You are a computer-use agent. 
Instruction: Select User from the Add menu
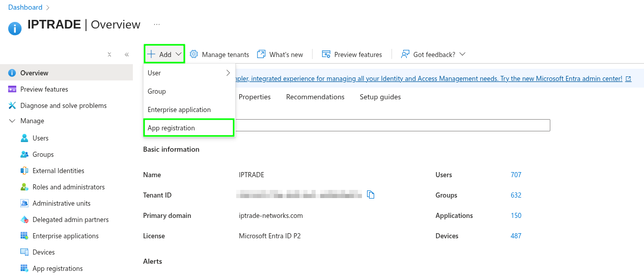point(189,73)
